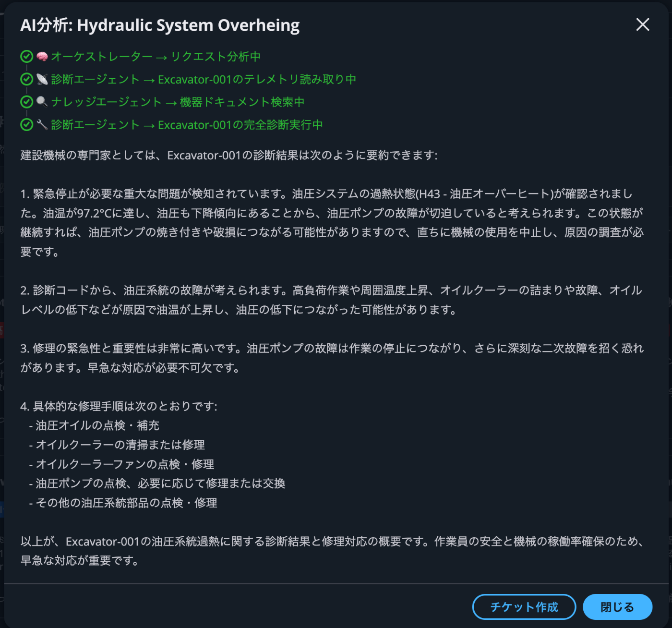Click the closing summary starting 以上が、Excavator-001
The image size is (672, 628).
(x=332, y=551)
